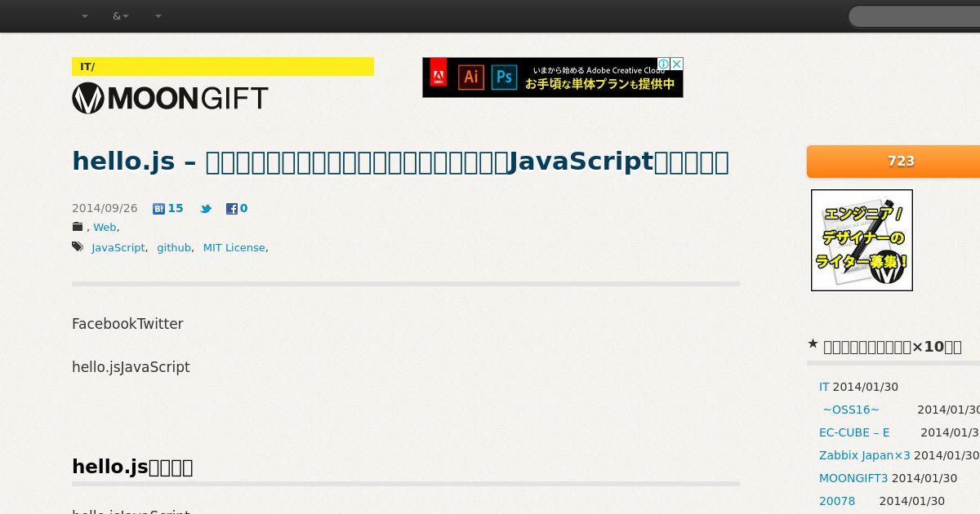Click the Photoshop Ps icon in the ad
Viewport: 980px width, 514px height.
pyautogui.click(x=504, y=78)
